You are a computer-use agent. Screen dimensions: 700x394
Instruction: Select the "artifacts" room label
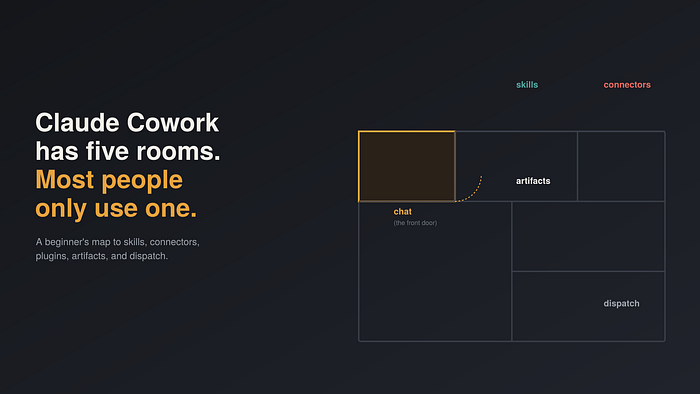pos(533,181)
